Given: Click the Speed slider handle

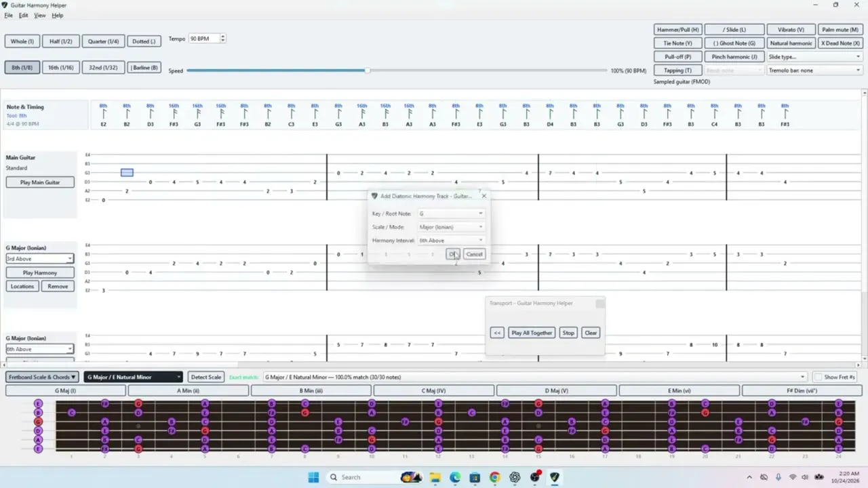Looking at the screenshot, I should (367, 70).
